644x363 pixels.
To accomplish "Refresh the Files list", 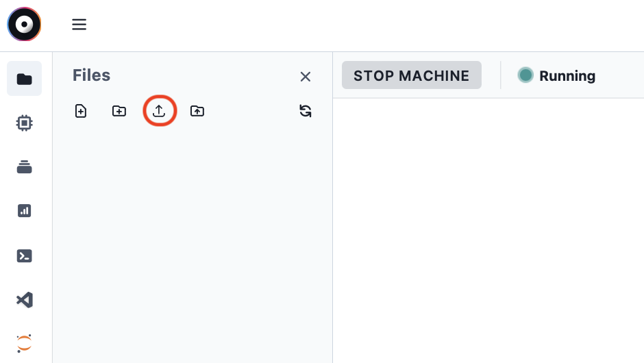I will coord(306,111).
